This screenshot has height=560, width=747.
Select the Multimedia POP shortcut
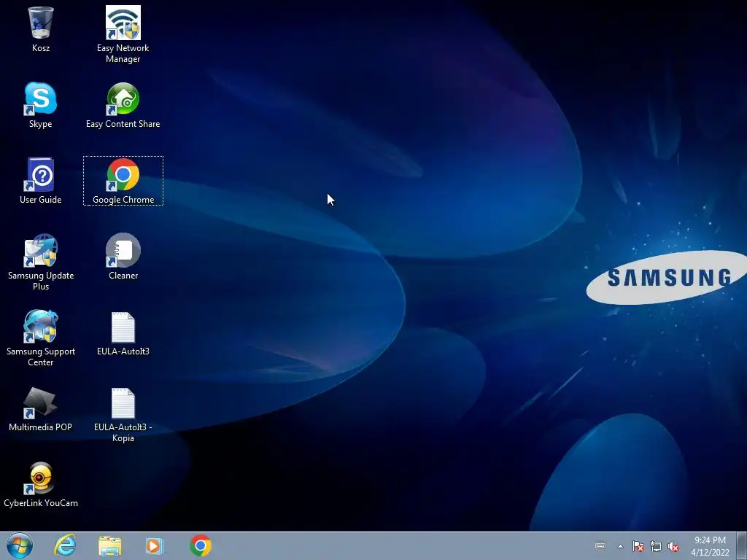(x=41, y=410)
